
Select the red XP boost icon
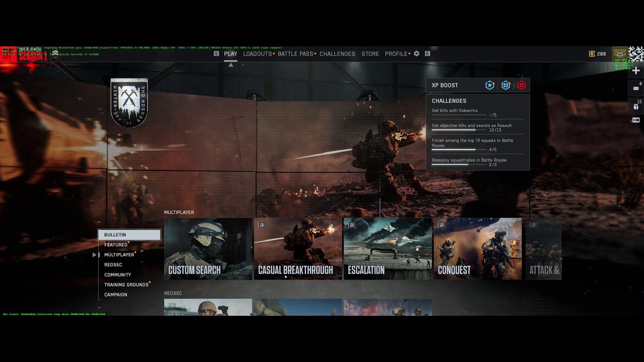pyautogui.click(x=522, y=85)
